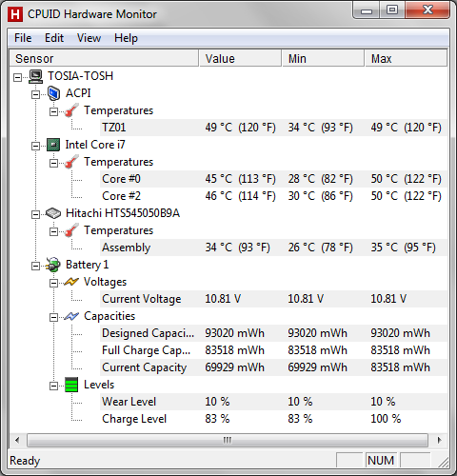The height and width of the screenshot is (476, 457).
Task: Open the View menu
Action: 89,38
